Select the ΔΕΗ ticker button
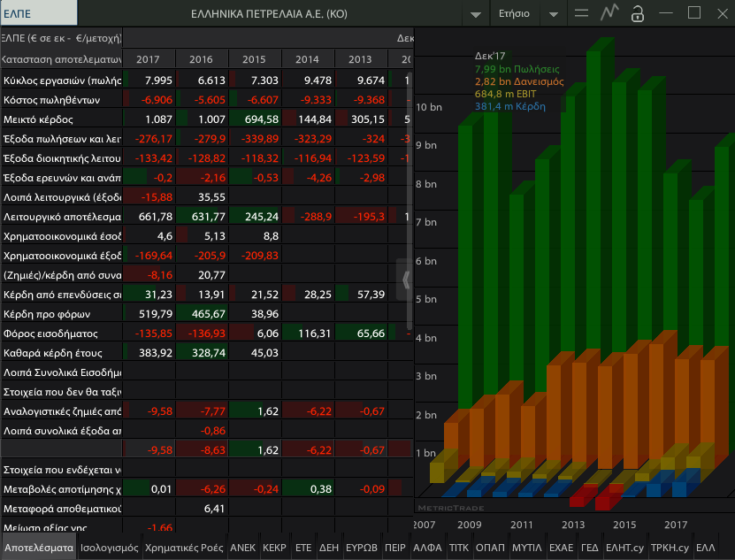 (329, 548)
